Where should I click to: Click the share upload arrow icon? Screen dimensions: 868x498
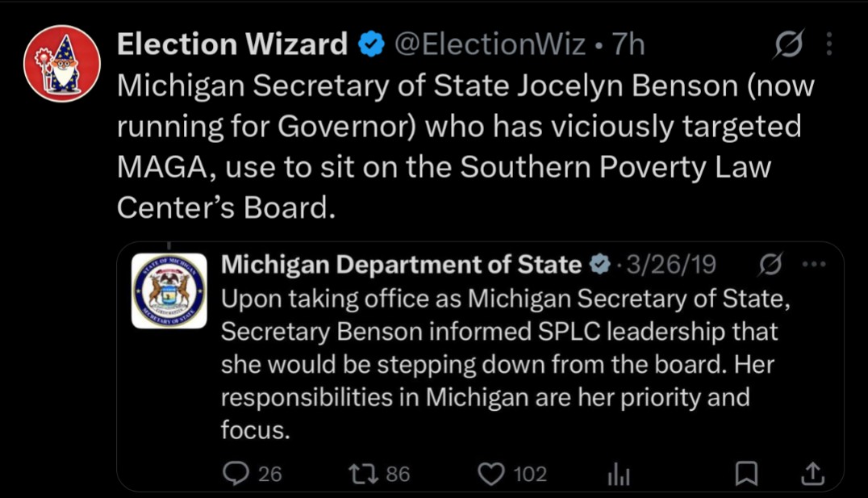click(812, 474)
